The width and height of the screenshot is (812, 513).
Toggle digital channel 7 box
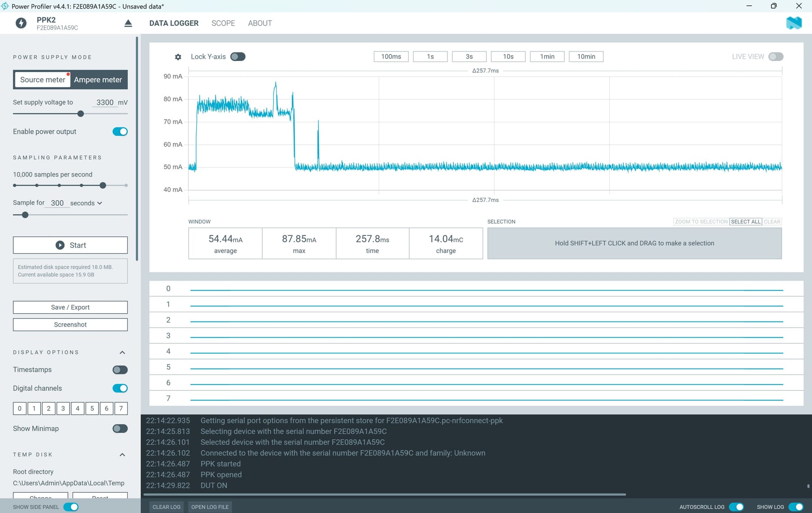tap(121, 408)
